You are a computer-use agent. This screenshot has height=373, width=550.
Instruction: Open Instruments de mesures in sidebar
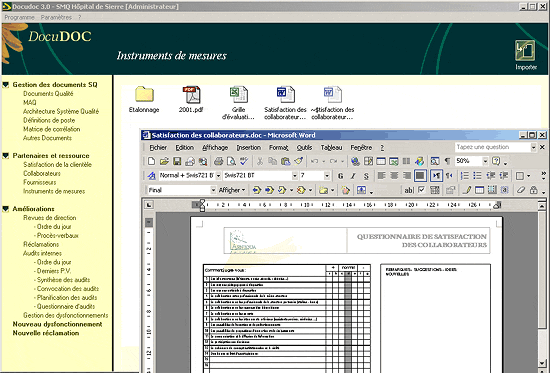54,191
